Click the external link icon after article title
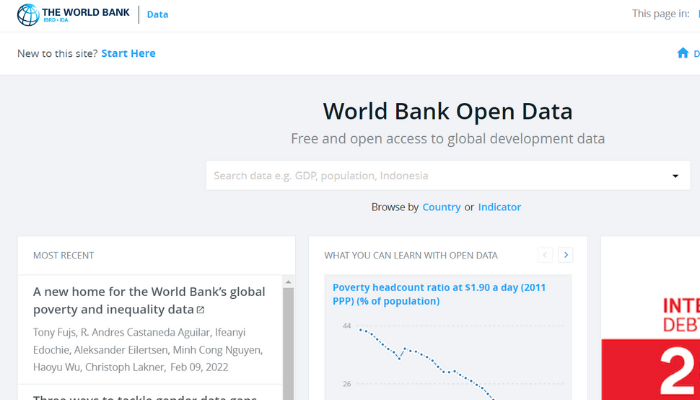This screenshot has width=700, height=400. 200,309
